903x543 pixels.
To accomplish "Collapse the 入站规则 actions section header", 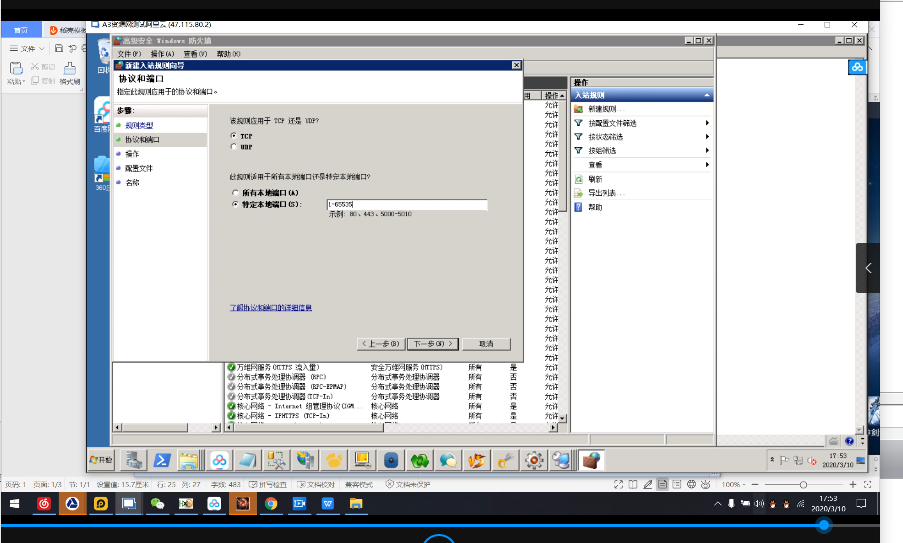I will pyautogui.click(x=707, y=95).
